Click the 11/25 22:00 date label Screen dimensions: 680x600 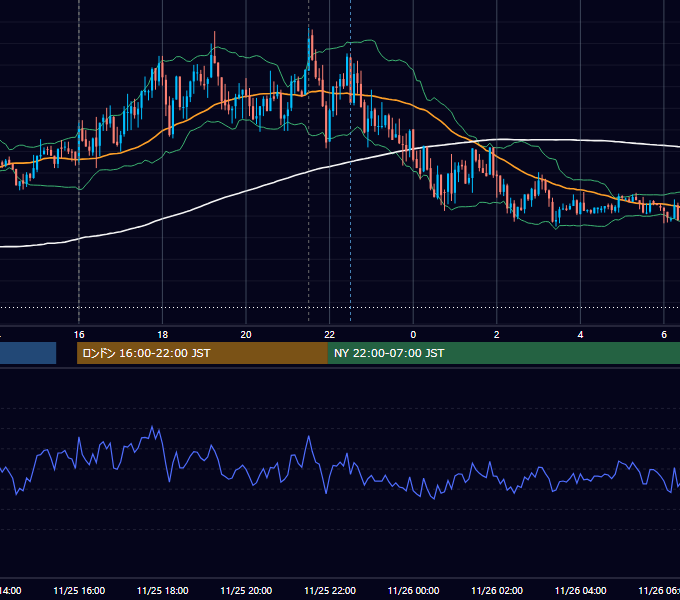tap(330, 591)
